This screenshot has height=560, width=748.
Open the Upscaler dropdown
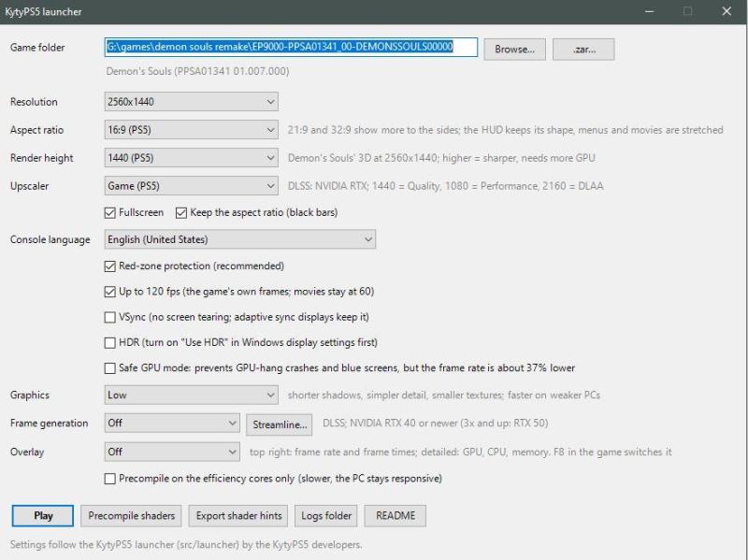coord(192,186)
